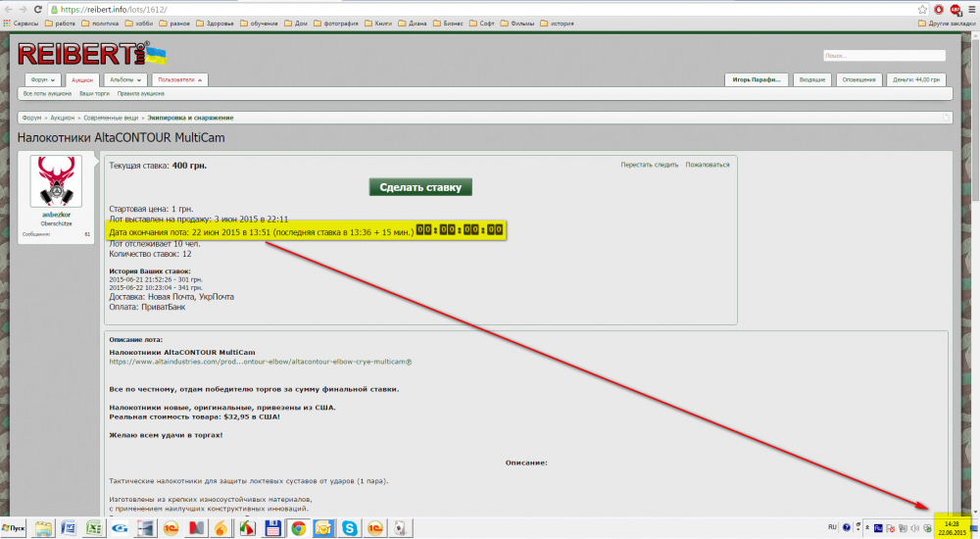Open Chrome's main menu button
This screenshot has height=539, width=980.
[x=971, y=8]
